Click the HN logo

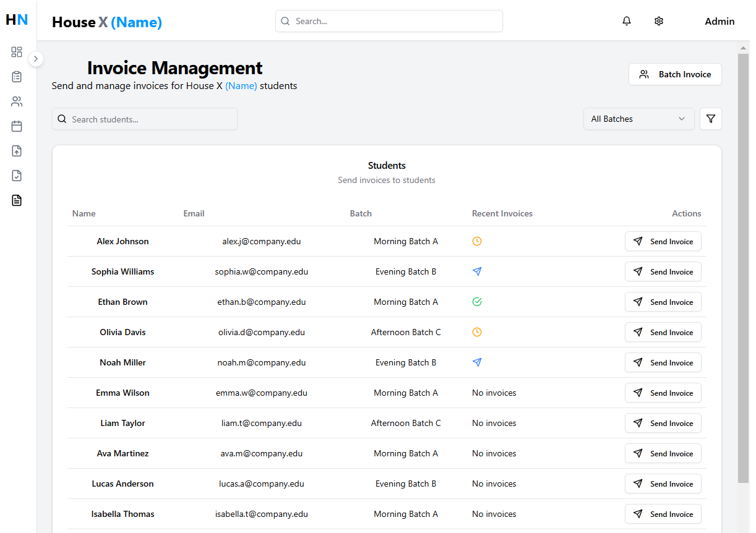tap(17, 20)
